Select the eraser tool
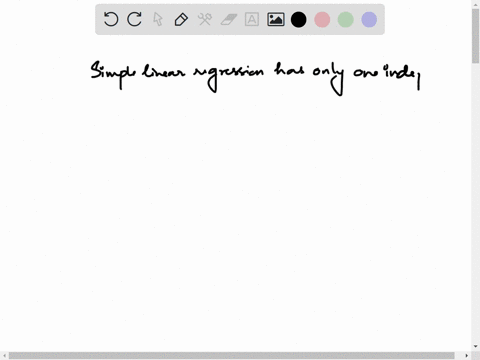The image size is (480, 360). [x=229, y=19]
